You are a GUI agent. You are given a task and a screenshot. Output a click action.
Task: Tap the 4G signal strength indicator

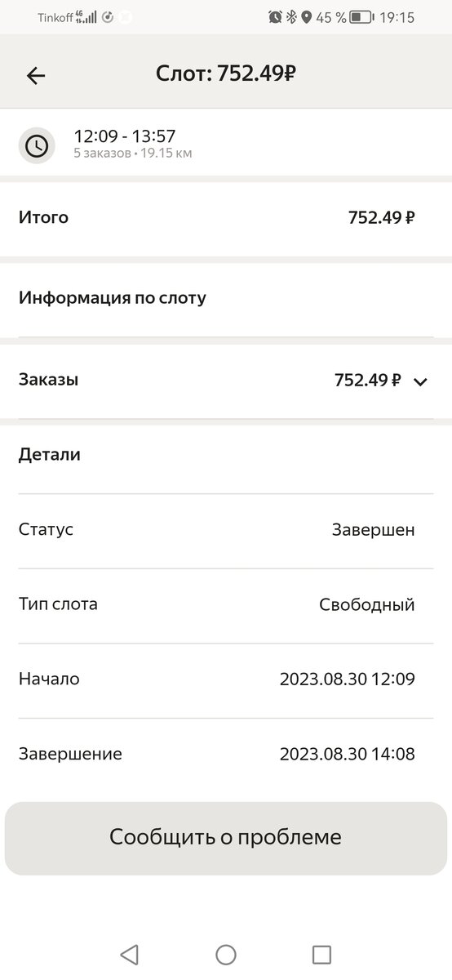pos(86,17)
